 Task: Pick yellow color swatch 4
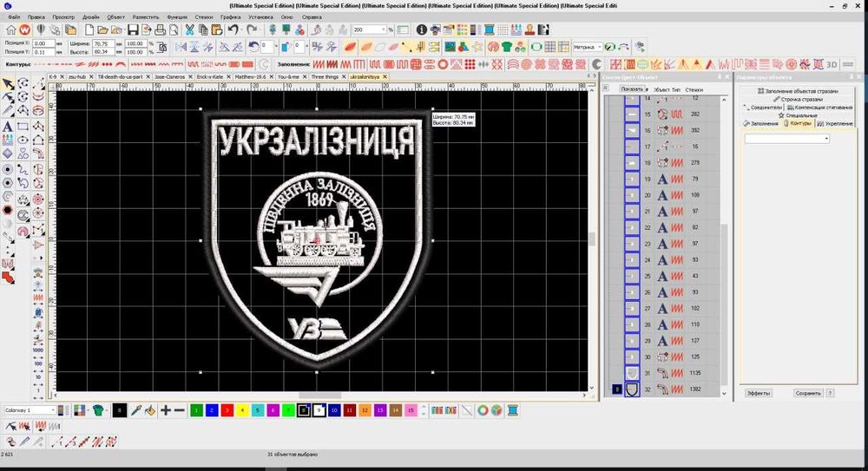pos(242,410)
